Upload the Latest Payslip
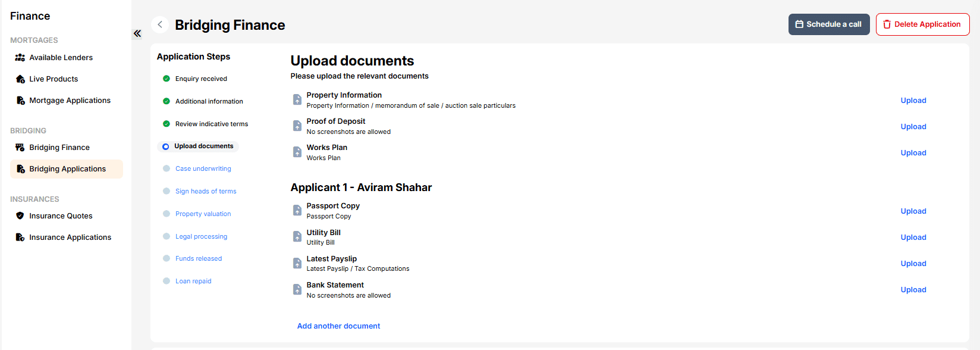 click(913, 264)
